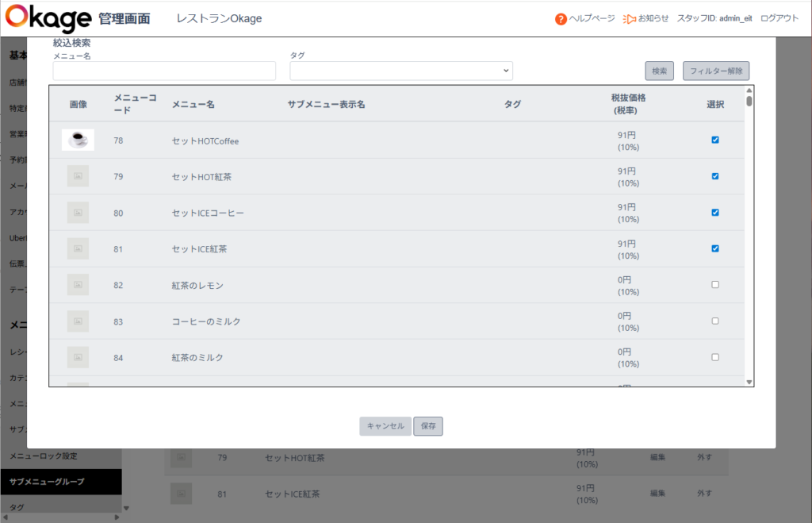Image resolution: width=812 pixels, height=523 pixels.
Task: Check the selection box for コーヒーのミルク
Action: (x=715, y=321)
